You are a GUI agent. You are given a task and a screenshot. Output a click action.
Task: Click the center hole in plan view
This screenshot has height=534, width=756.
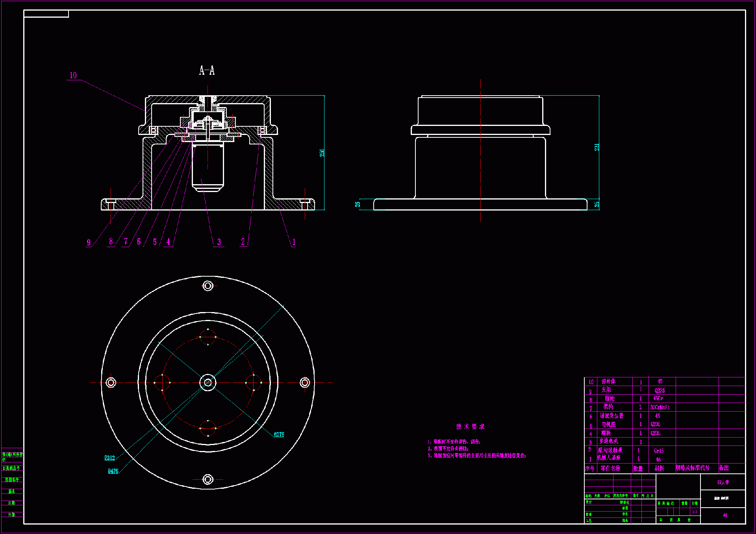click(x=208, y=382)
